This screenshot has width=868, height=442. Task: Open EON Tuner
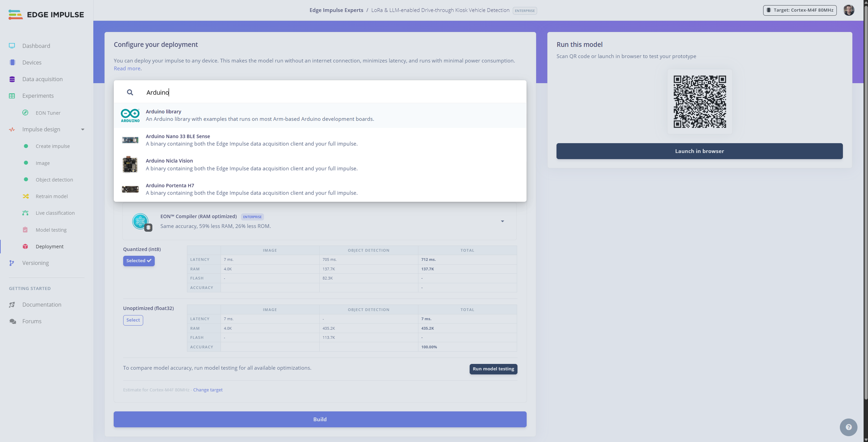tap(48, 113)
